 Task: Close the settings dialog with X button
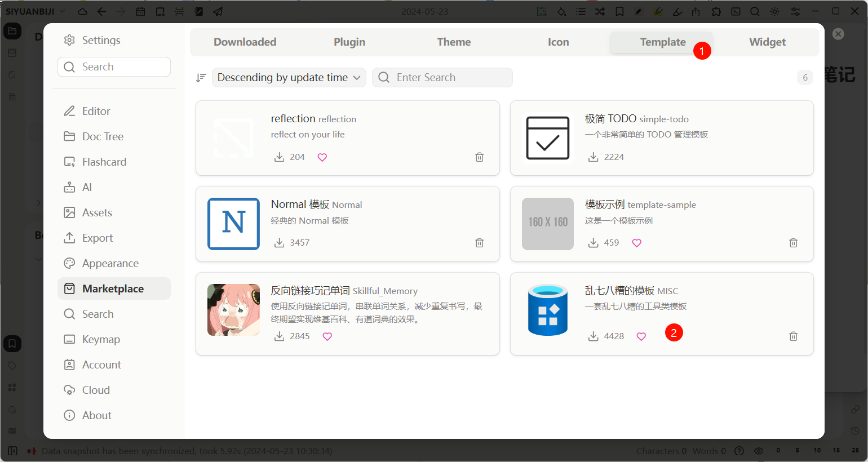coord(838,34)
